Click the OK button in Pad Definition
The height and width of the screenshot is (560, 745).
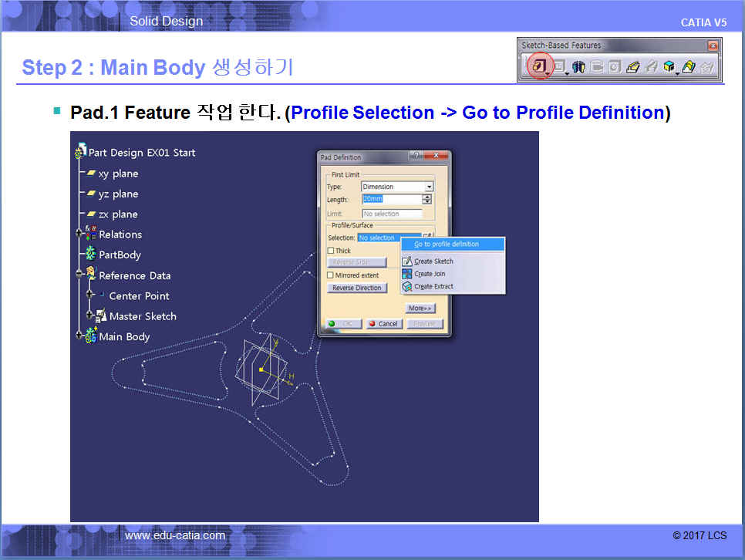343,324
